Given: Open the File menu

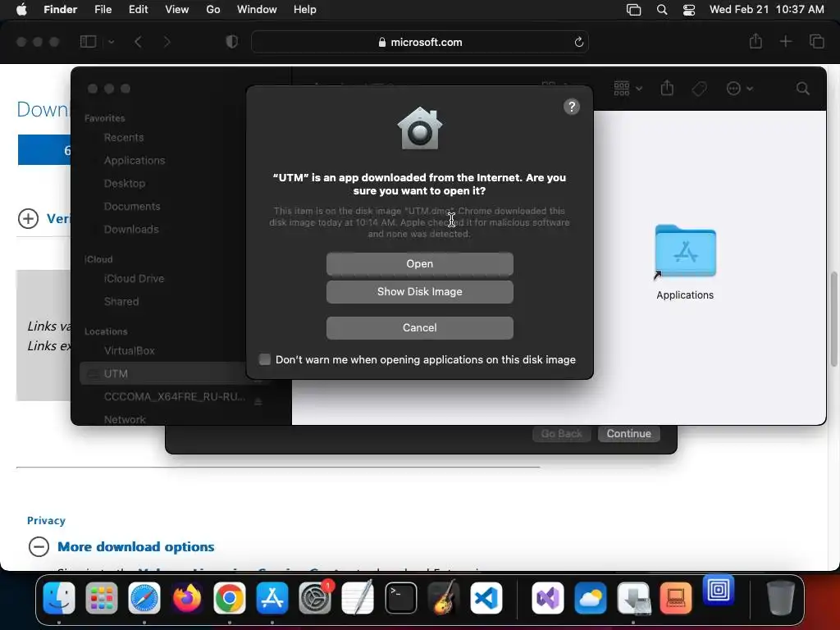Looking at the screenshot, I should coord(103,10).
